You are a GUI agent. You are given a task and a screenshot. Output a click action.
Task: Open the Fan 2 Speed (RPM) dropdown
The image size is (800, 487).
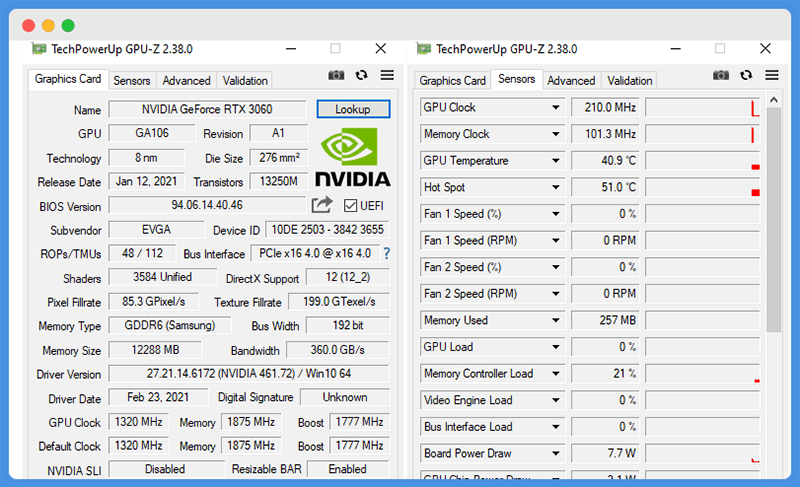[x=556, y=294]
